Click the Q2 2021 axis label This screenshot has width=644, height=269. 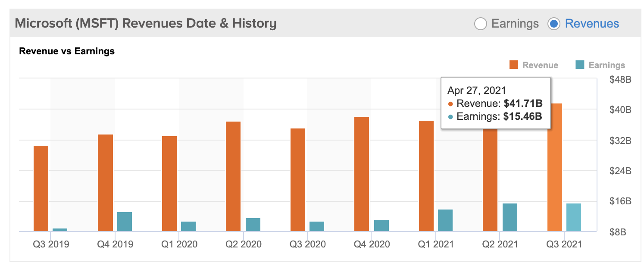500,244
